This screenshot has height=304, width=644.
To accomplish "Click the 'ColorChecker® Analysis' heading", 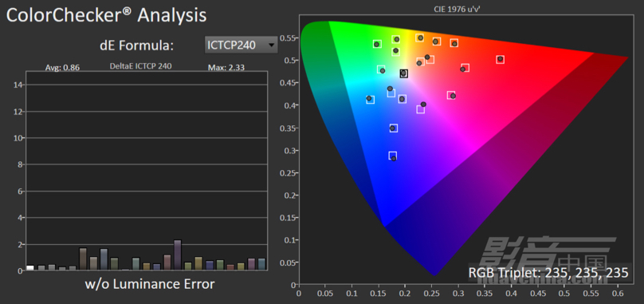I will [106, 16].
